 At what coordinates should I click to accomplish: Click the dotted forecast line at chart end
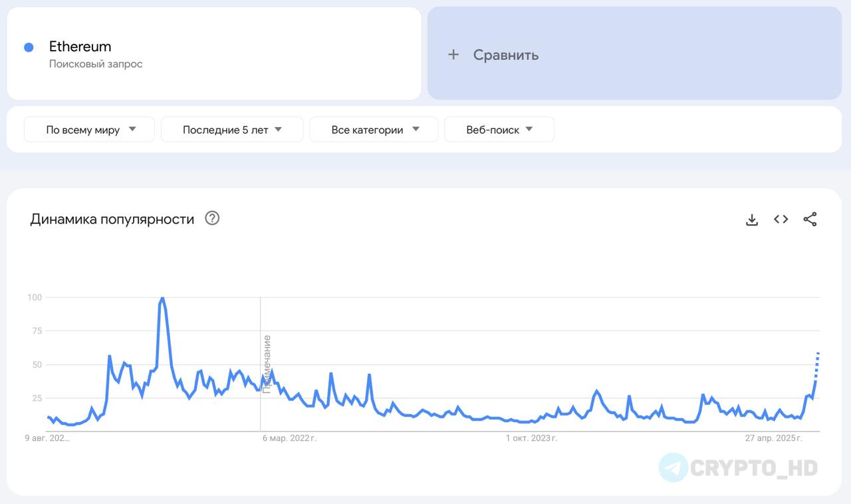pos(817,365)
